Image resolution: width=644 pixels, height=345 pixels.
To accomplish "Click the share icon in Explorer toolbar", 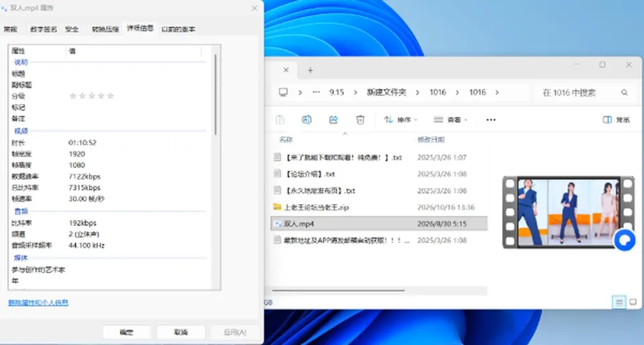I will [x=333, y=119].
